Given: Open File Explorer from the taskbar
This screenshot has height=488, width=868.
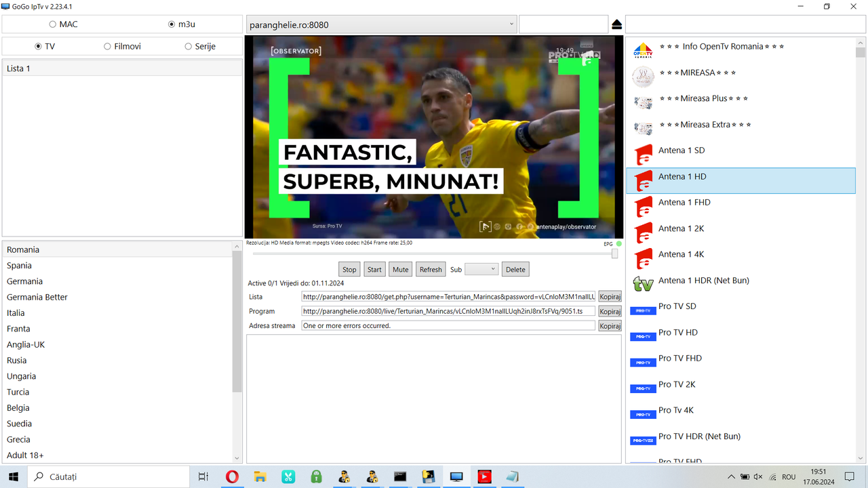Looking at the screenshot, I should click(260, 476).
